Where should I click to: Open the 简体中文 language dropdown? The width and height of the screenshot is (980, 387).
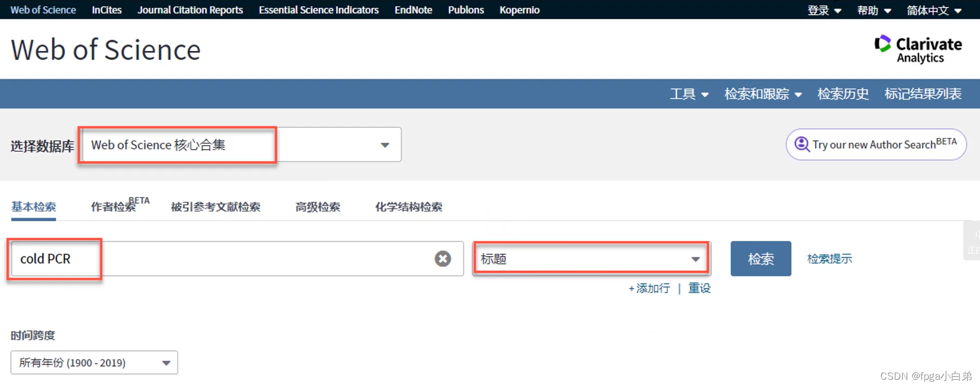click(934, 10)
